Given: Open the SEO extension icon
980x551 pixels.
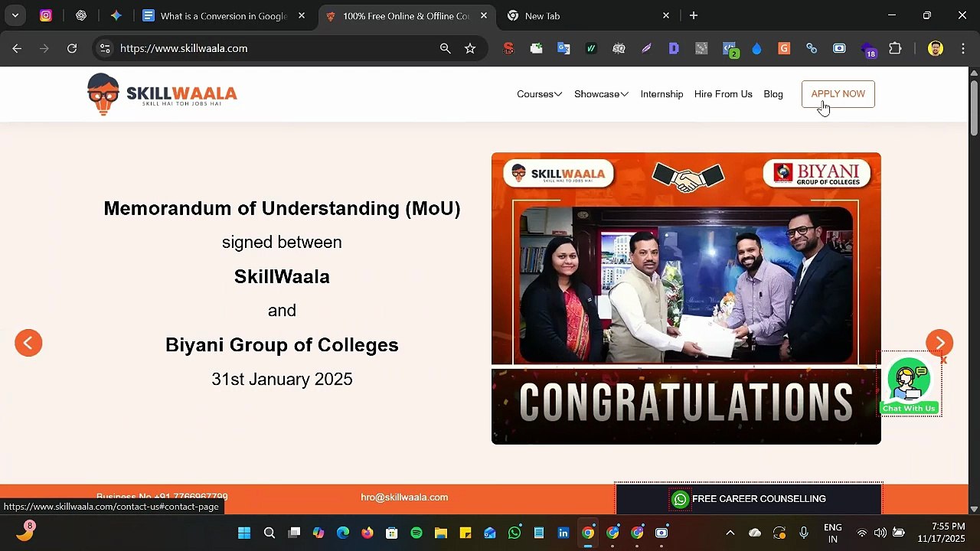Looking at the screenshot, I should pyautogui.click(x=508, y=48).
